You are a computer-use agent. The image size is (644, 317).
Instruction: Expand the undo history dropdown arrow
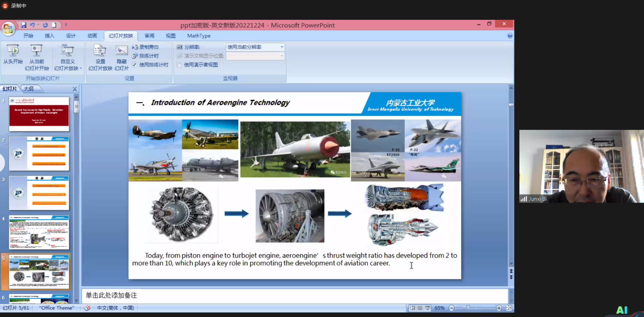[38, 25]
